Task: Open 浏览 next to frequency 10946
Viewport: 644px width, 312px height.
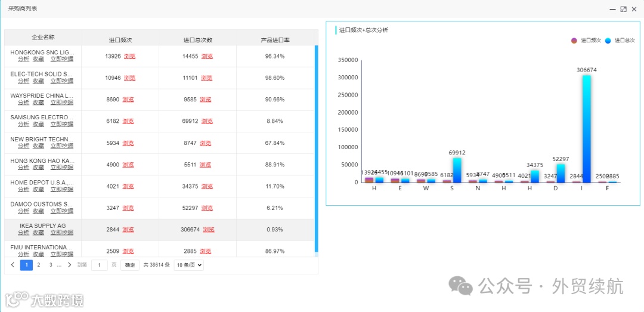Action: [130, 78]
